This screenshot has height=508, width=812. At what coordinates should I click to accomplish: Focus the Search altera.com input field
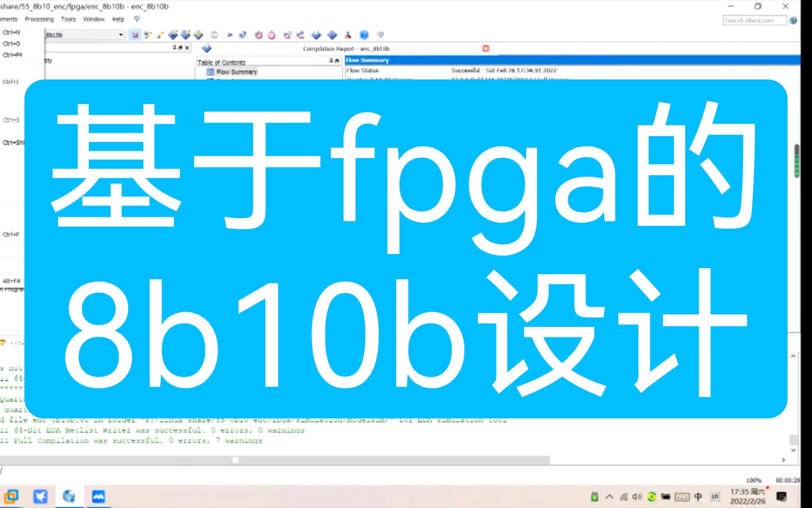[755, 20]
